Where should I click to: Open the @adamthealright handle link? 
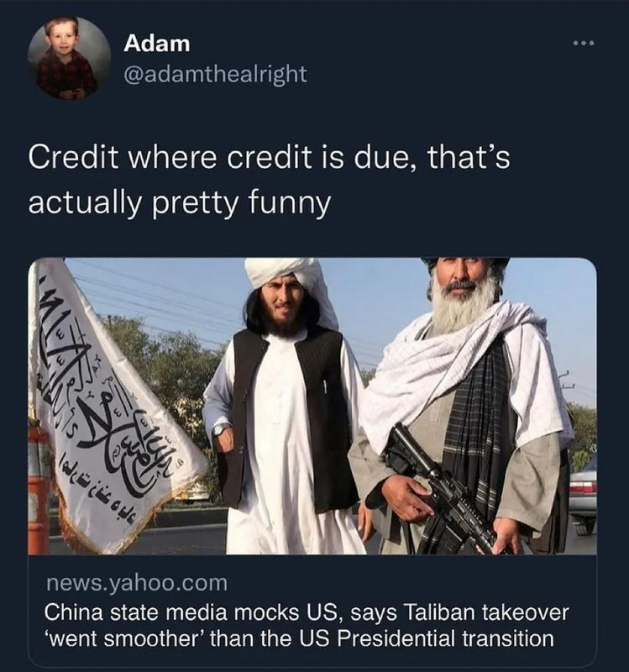215,74
